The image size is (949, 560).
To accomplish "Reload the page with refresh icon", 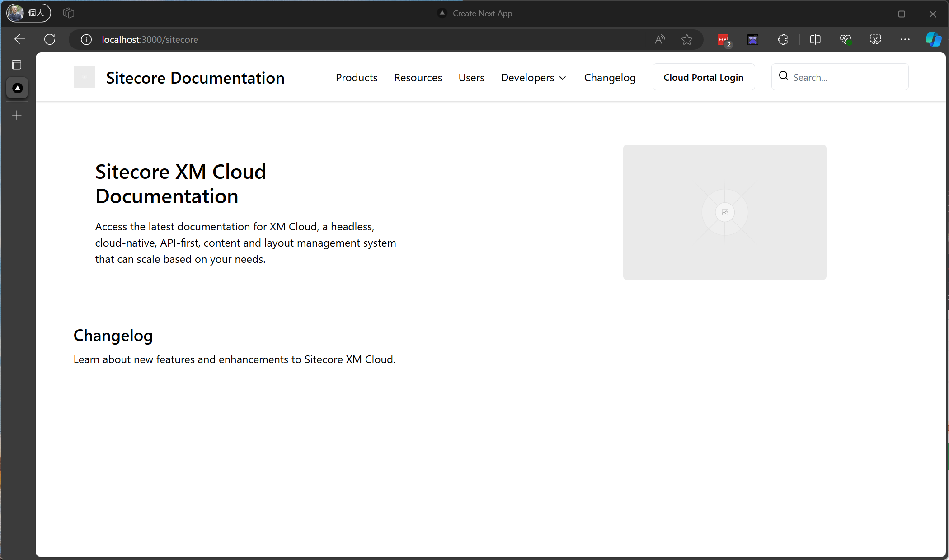I will click(x=50, y=39).
